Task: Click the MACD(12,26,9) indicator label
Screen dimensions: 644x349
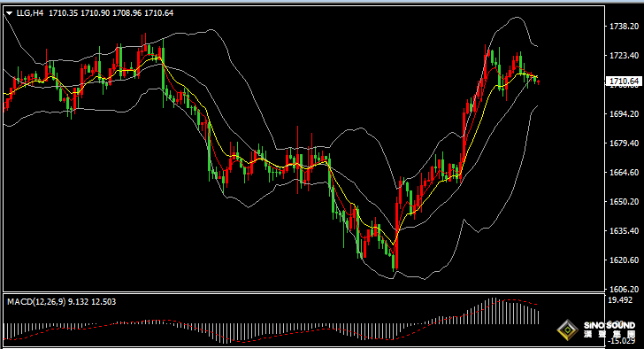Action: point(36,302)
